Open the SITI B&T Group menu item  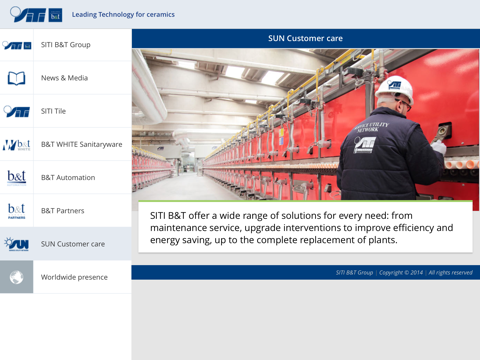point(66,45)
